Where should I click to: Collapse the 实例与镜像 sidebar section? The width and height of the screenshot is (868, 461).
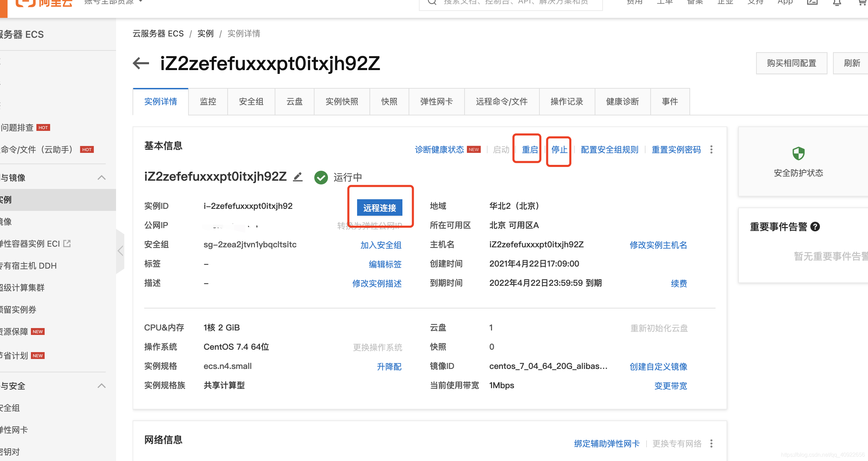(x=101, y=178)
